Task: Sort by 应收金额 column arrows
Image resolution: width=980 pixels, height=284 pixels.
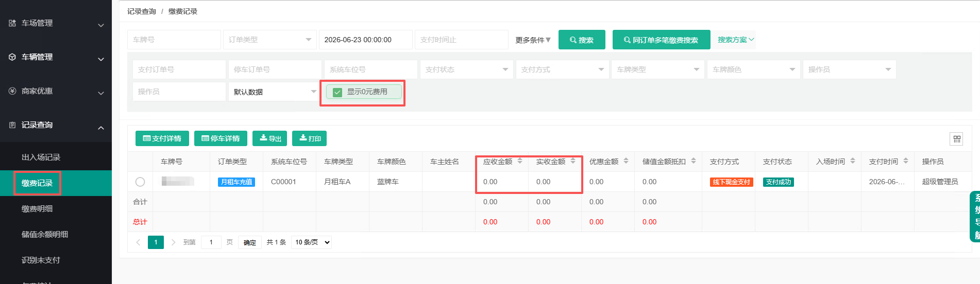Action: [520, 161]
